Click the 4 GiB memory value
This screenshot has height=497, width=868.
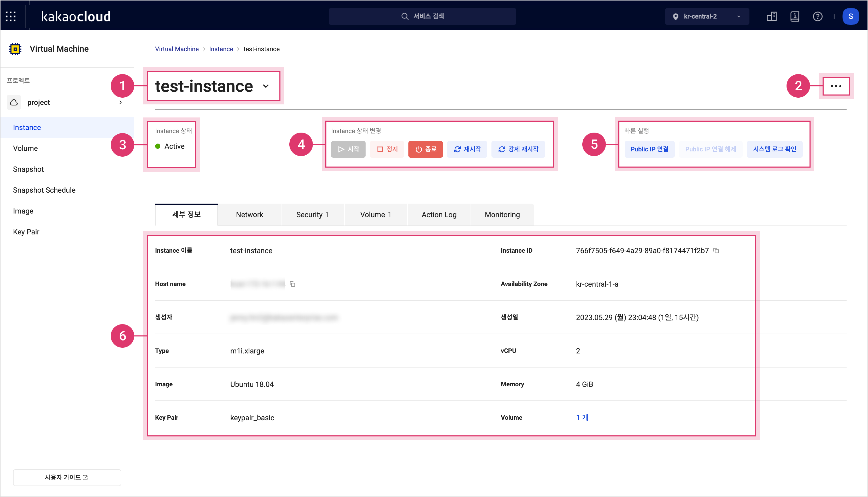(x=584, y=384)
